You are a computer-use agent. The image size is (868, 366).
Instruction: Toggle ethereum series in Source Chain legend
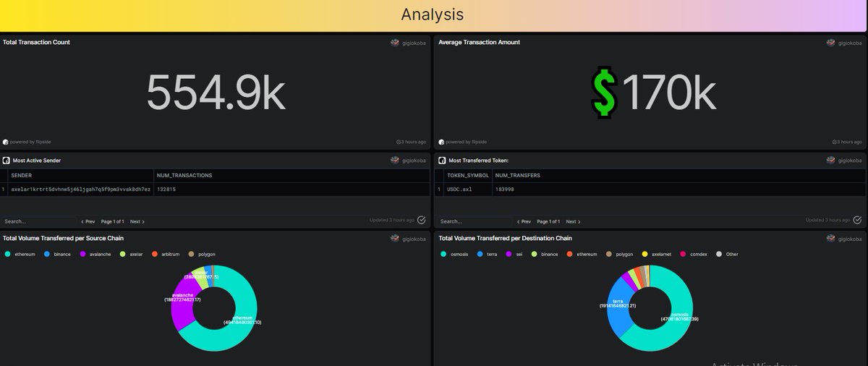[x=20, y=254]
